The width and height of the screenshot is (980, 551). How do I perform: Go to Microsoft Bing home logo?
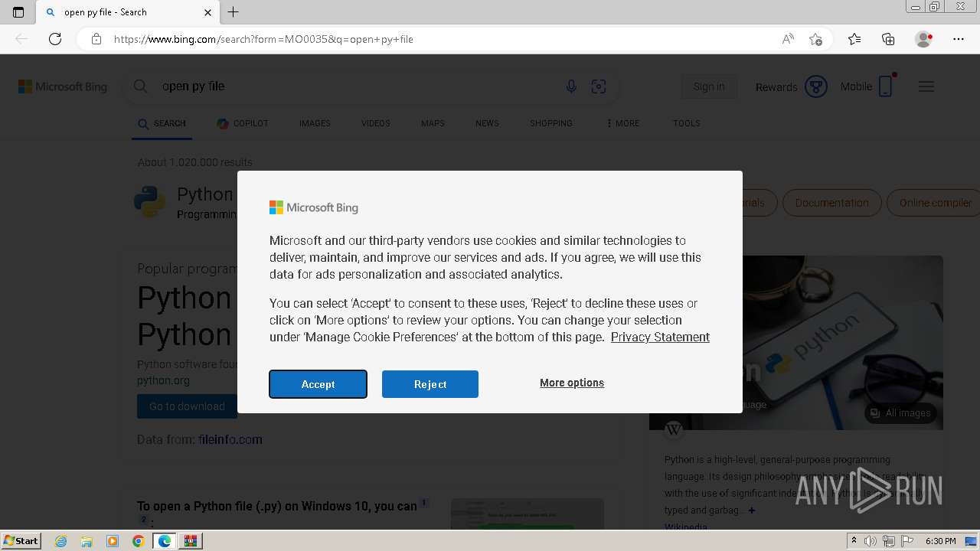pos(63,86)
